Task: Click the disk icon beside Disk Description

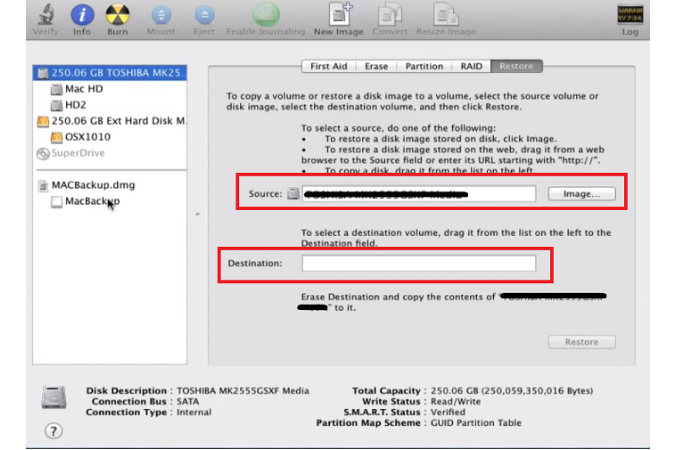Action: point(54,397)
